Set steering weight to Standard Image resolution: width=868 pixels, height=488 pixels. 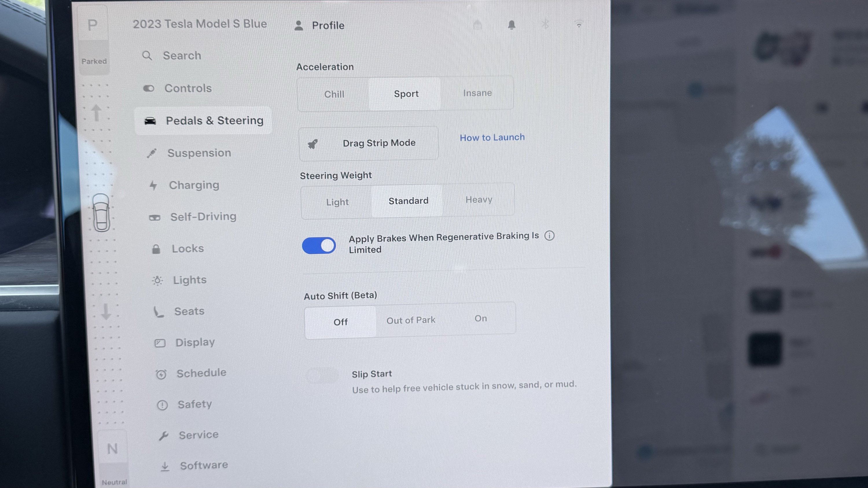[408, 201]
